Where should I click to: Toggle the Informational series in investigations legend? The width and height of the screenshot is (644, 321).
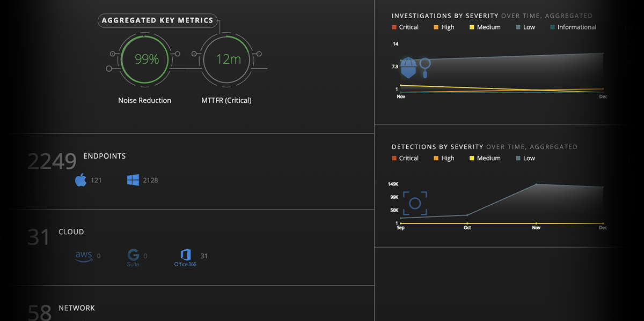point(573,27)
